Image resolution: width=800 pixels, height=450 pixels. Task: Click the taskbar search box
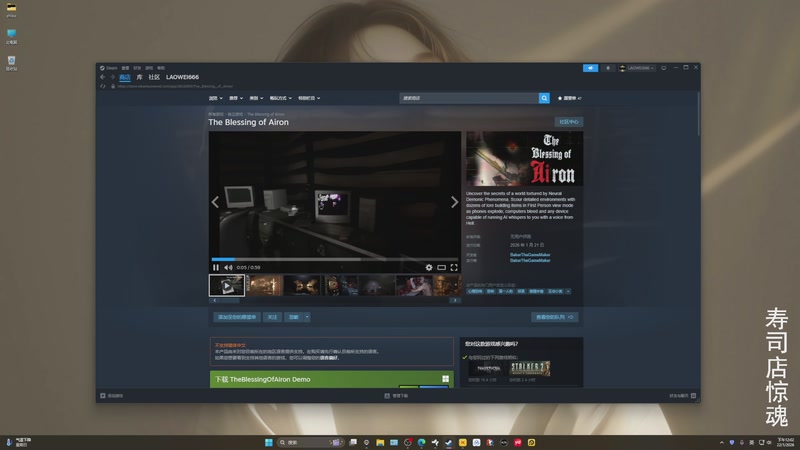point(310,442)
